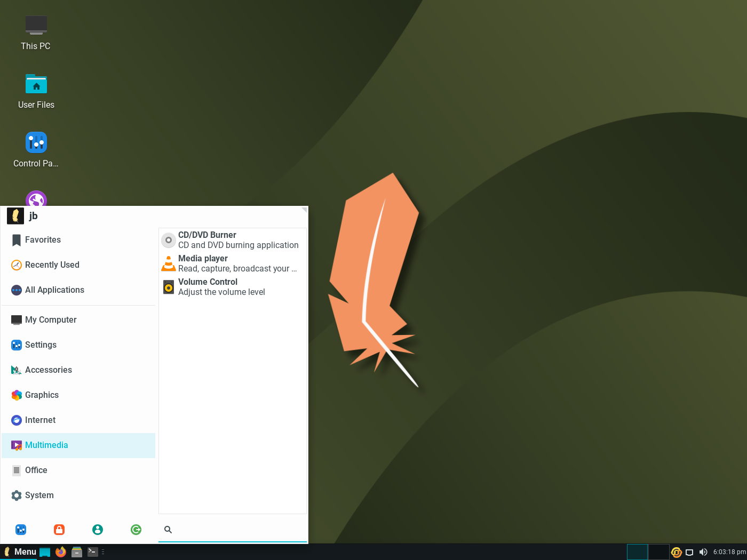Click the teal switch user icon
This screenshot has width=747, height=560.
98,530
